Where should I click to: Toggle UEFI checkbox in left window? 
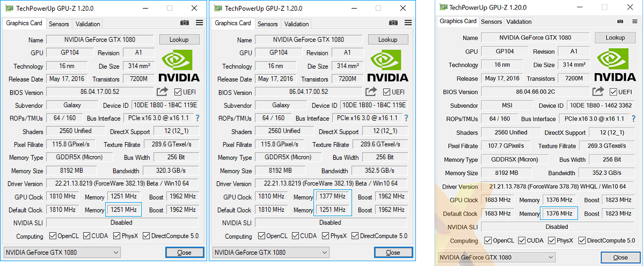click(178, 92)
